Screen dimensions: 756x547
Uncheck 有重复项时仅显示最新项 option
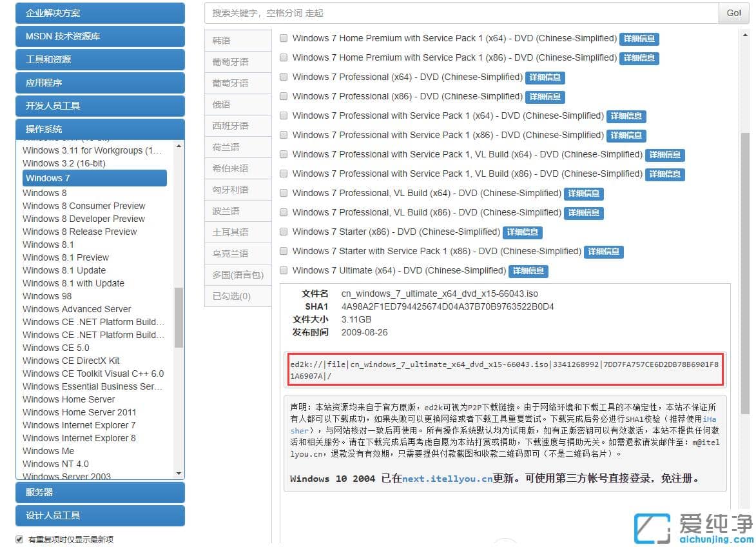tap(19, 539)
